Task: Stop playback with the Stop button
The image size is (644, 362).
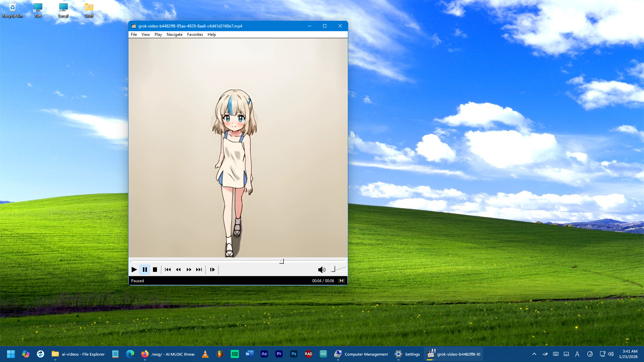Action: point(155,269)
